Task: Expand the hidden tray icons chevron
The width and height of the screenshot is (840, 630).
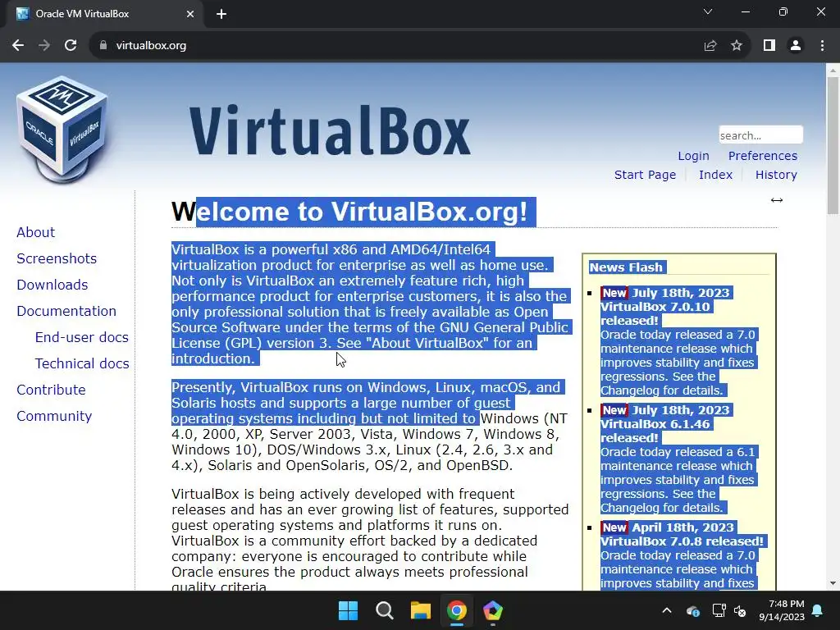Action: [x=666, y=610]
